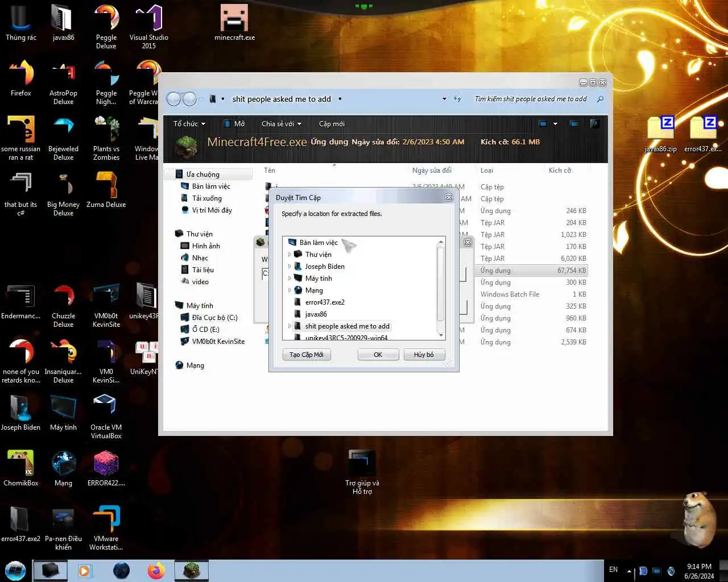Open the Thùng rác desktop icon
This screenshot has width=728, height=582.
[x=20, y=23]
